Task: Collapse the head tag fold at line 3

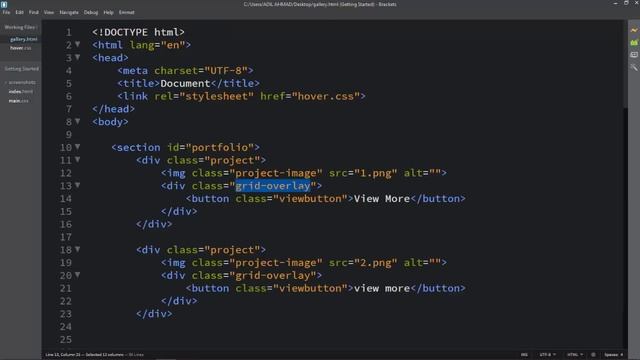Action: (78, 57)
